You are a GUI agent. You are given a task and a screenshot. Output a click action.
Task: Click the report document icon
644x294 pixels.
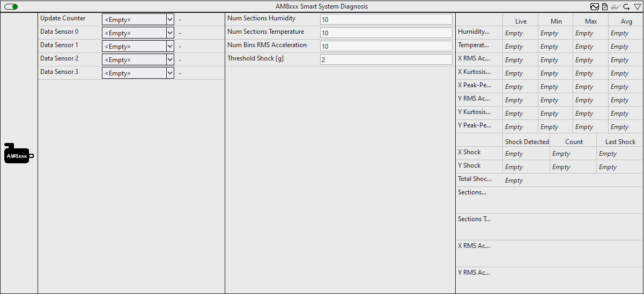(x=604, y=6)
